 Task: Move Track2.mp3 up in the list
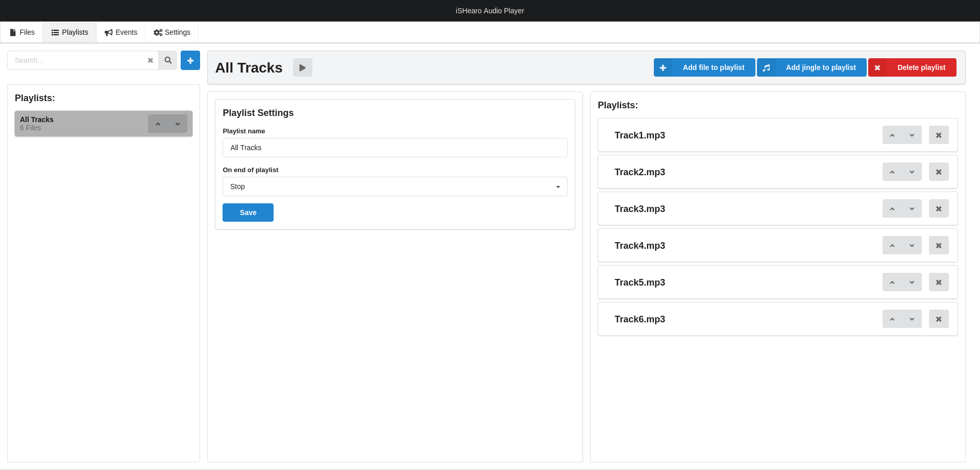coord(892,172)
